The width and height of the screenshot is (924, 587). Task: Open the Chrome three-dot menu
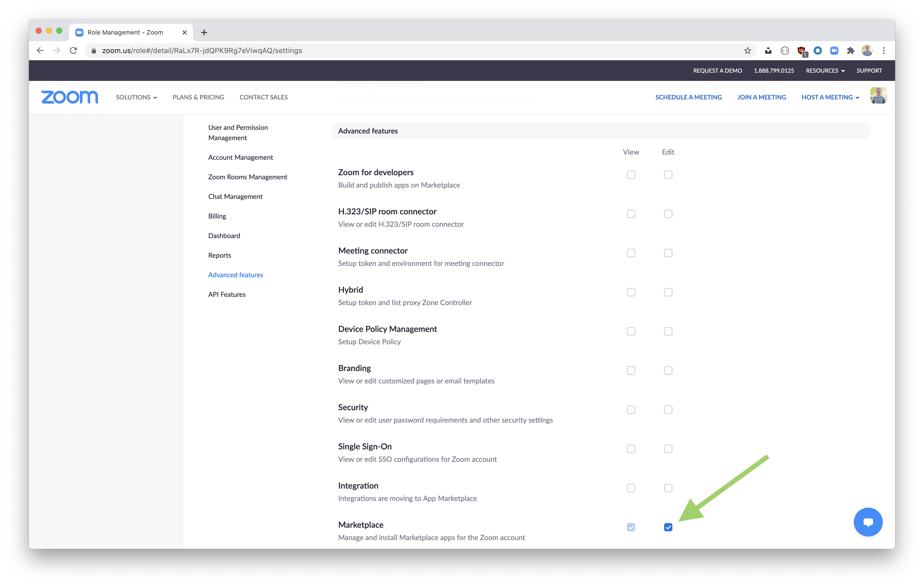(884, 51)
